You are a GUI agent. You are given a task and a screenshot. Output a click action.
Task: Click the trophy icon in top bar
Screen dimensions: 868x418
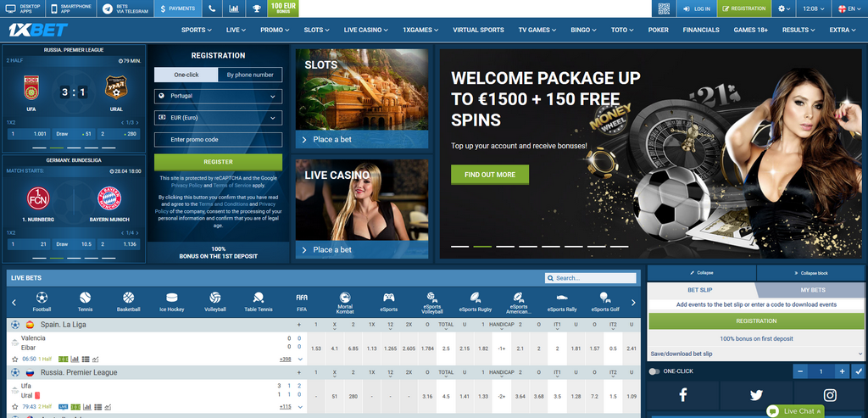(x=256, y=8)
